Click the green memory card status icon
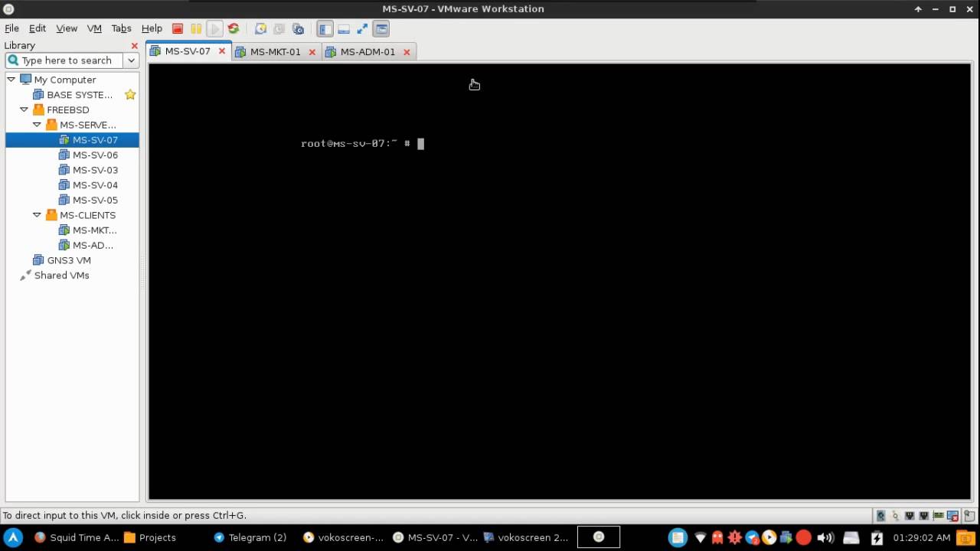The height and width of the screenshot is (551, 980). tap(938, 516)
